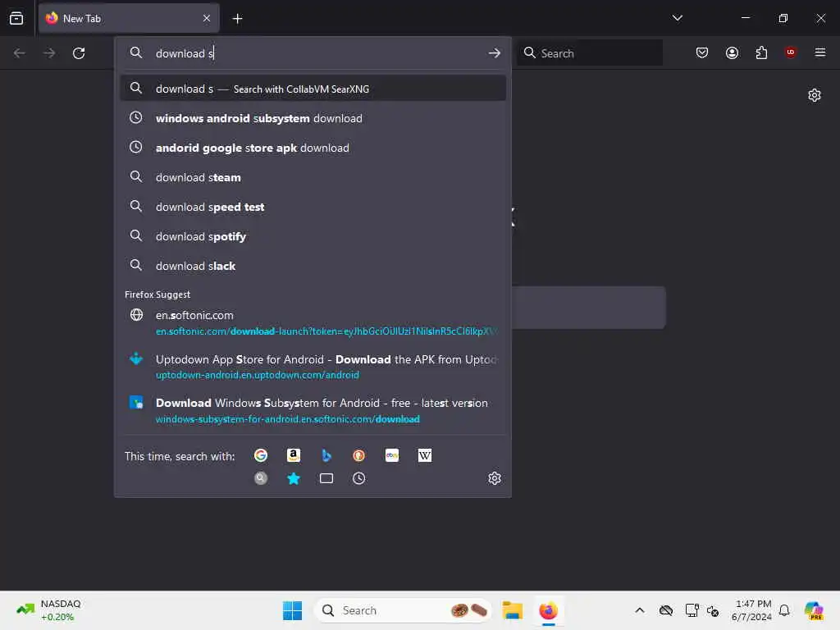This screenshot has height=630, width=840.
Task: Search with the grey magnifier engine icon
Action: [x=261, y=478]
